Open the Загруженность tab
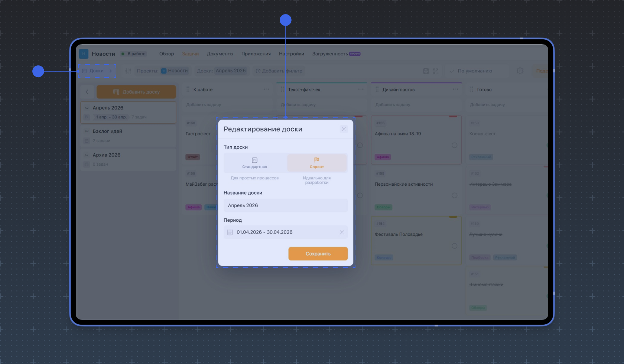The width and height of the screenshot is (624, 364). pyautogui.click(x=330, y=54)
